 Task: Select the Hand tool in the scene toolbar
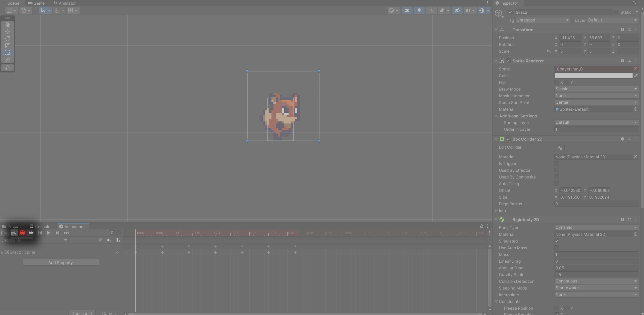(7, 24)
